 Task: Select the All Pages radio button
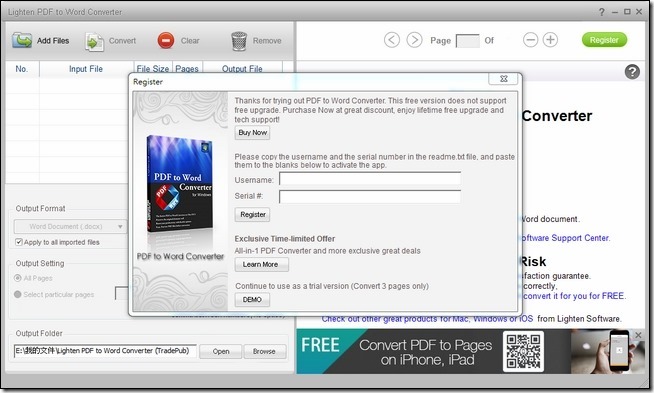click(18, 278)
